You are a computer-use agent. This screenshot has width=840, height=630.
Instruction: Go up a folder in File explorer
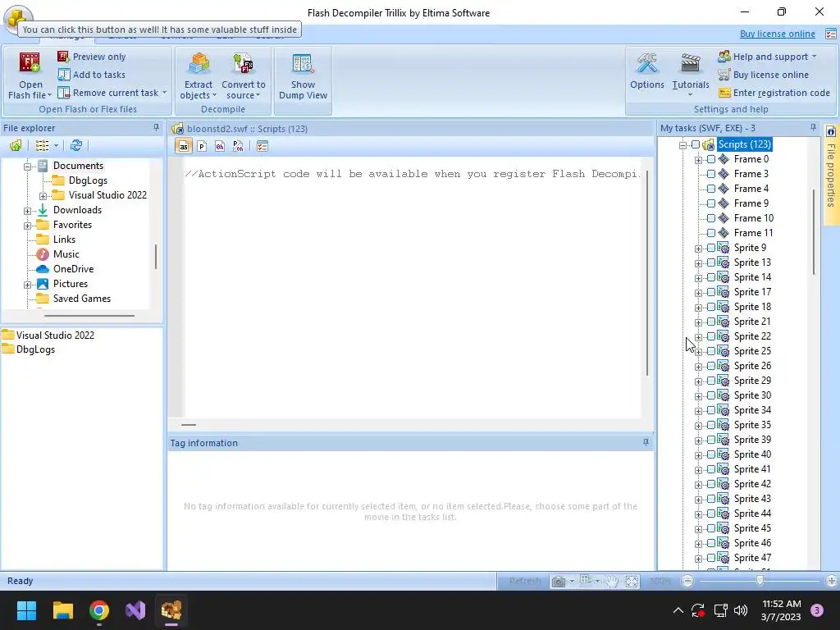tap(16, 146)
